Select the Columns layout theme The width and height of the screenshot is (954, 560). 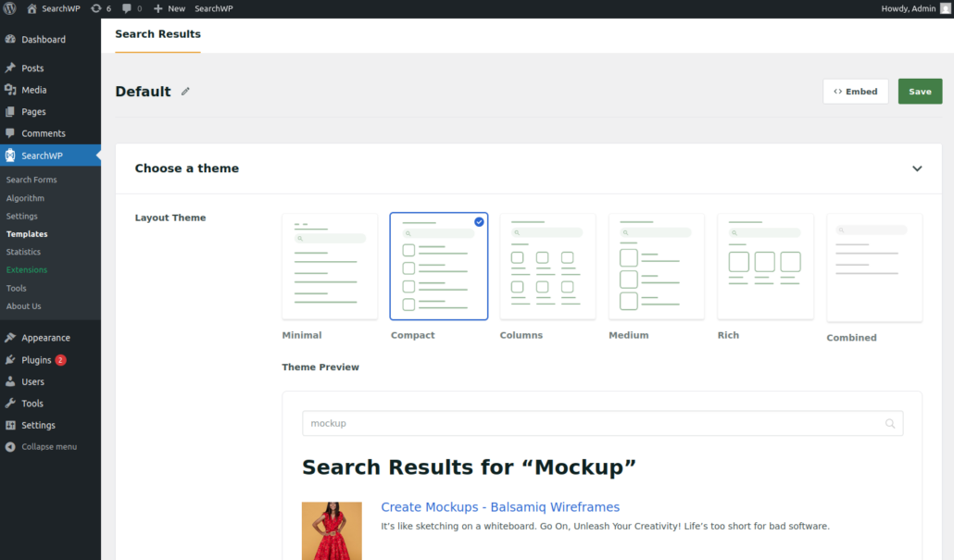pos(547,266)
